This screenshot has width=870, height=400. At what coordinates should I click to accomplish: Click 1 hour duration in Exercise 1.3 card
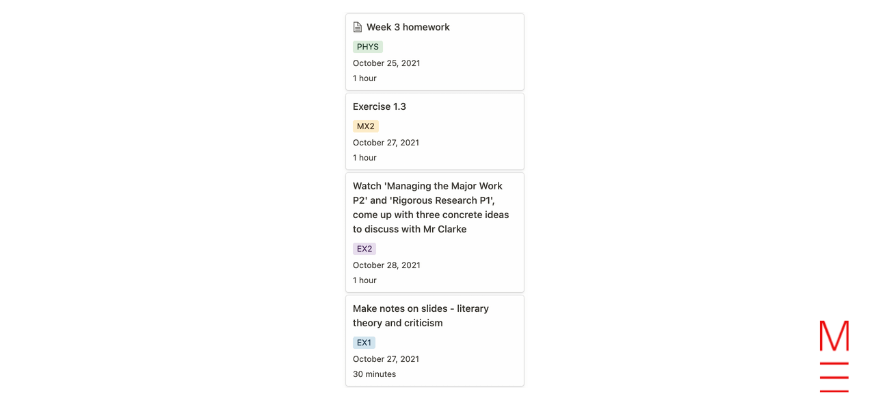[365, 158]
